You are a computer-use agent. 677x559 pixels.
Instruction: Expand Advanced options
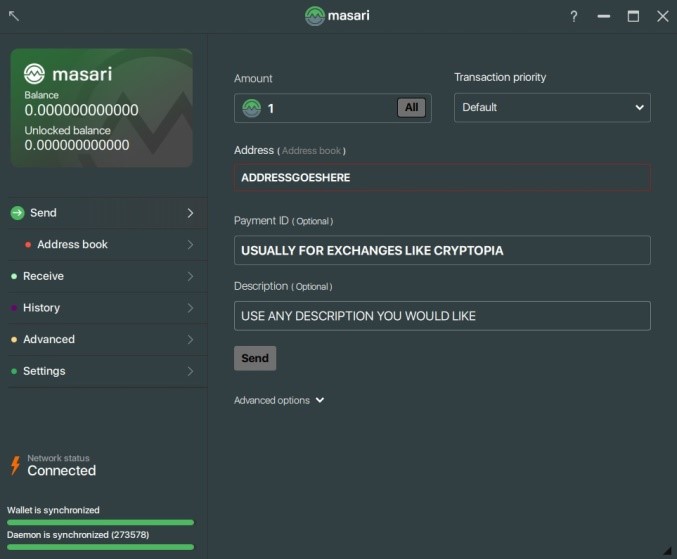279,401
